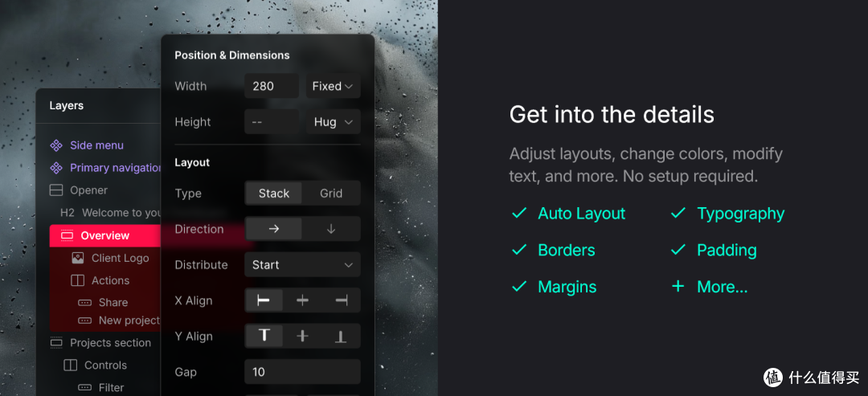Select the Projects section layer
868x396 pixels.
(x=110, y=343)
